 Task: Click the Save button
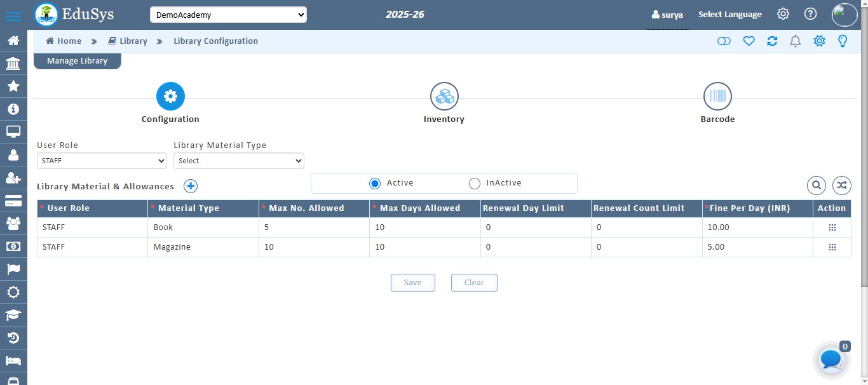point(412,282)
